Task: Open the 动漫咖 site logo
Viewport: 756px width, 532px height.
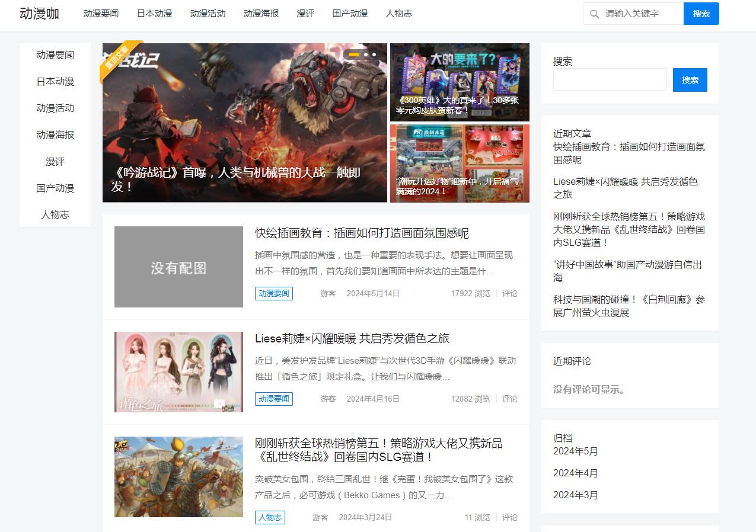Action: (39, 14)
